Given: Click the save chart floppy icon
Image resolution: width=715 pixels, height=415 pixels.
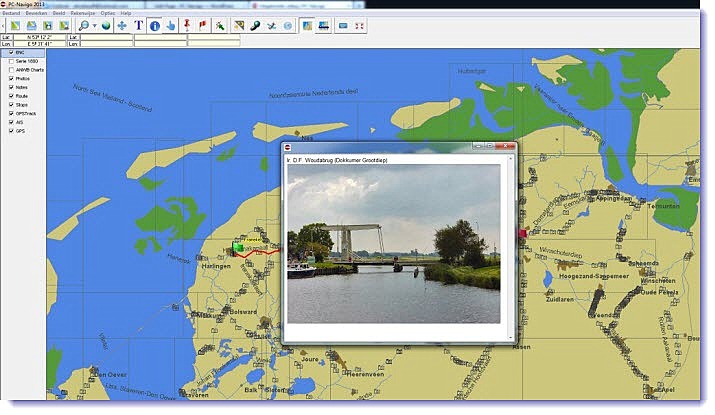Looking at the screenshot, I should (48, 26).
